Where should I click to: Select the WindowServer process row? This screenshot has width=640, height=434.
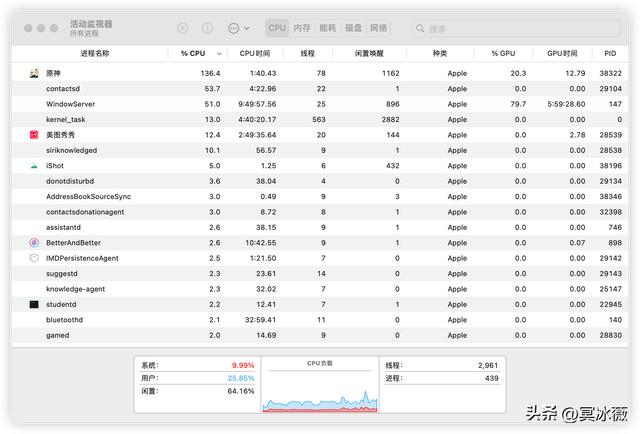320,104
